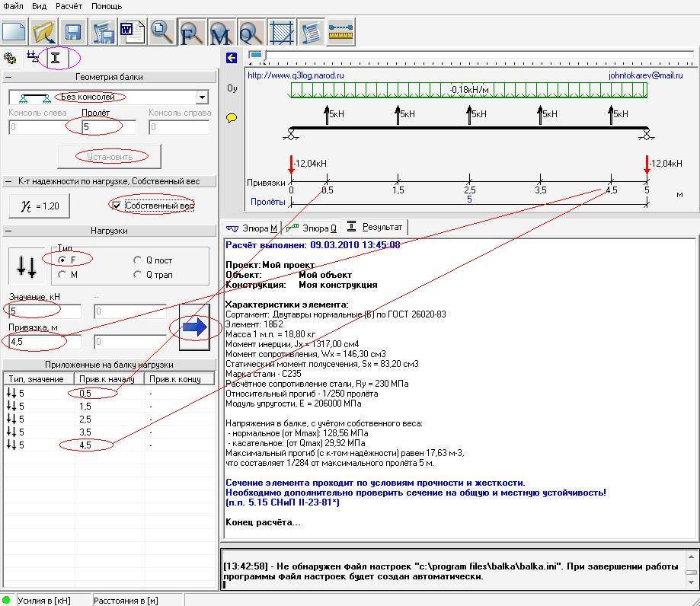This screenshot has height=606, width=700.
Task: Click the Расстояния в [м] status bar entry
Action: point(126,601)
